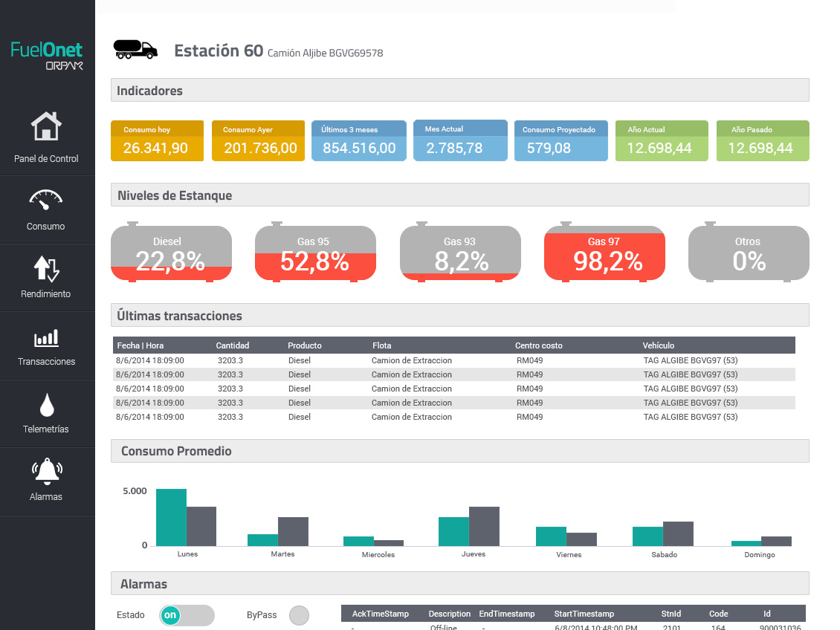Click the FuelOnet logo
Image resolution: width=840 pixels, height=630 pixels.
click(x=47, y=55)
